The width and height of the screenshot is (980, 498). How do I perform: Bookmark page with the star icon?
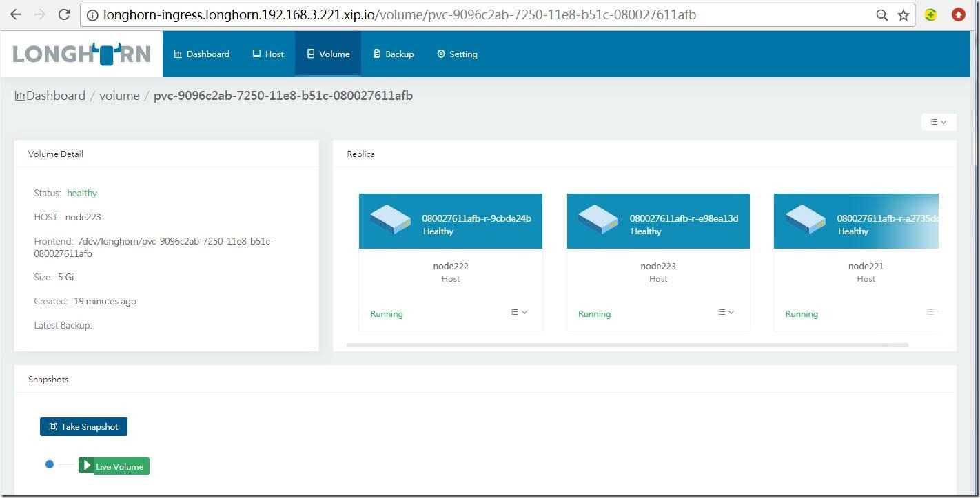coord(904,15)
